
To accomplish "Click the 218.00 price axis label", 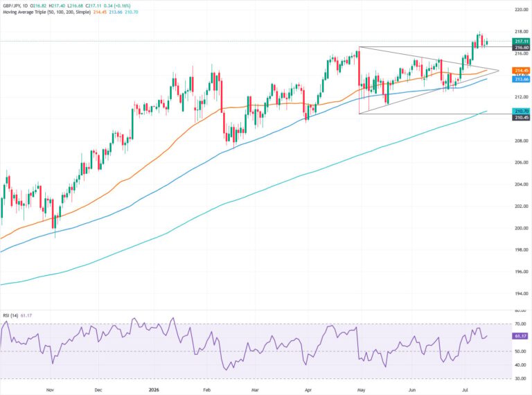I will click(522, 32).
